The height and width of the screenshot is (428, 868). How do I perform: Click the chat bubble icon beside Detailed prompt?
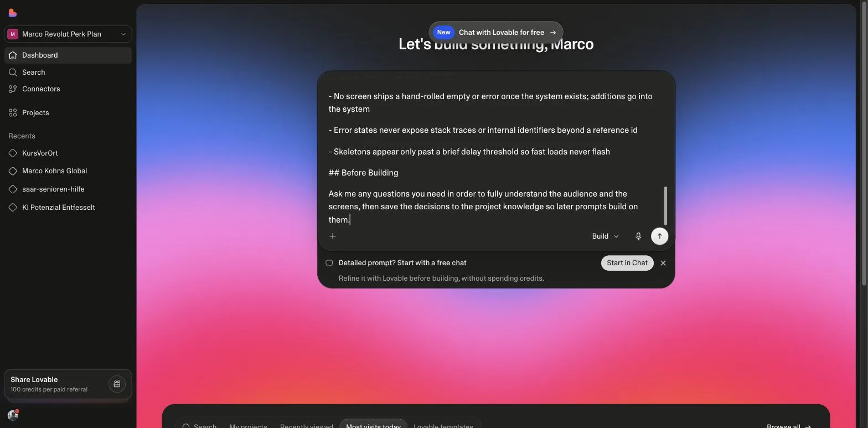329,263
